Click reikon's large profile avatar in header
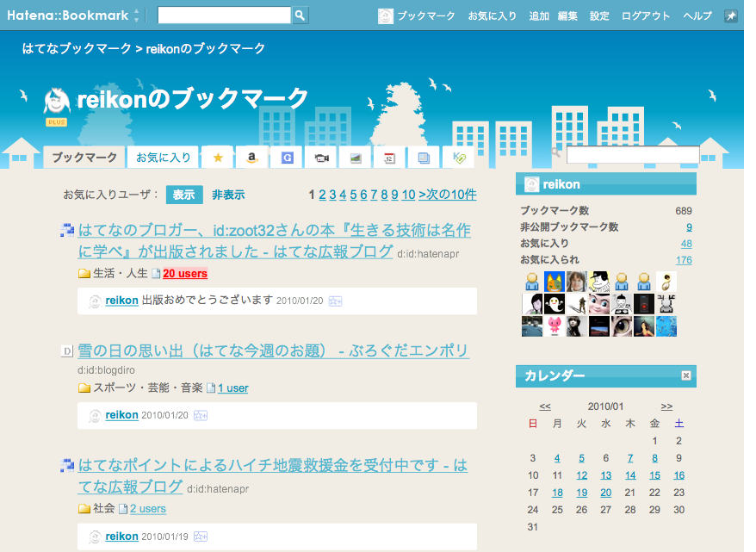 point(57,102)
